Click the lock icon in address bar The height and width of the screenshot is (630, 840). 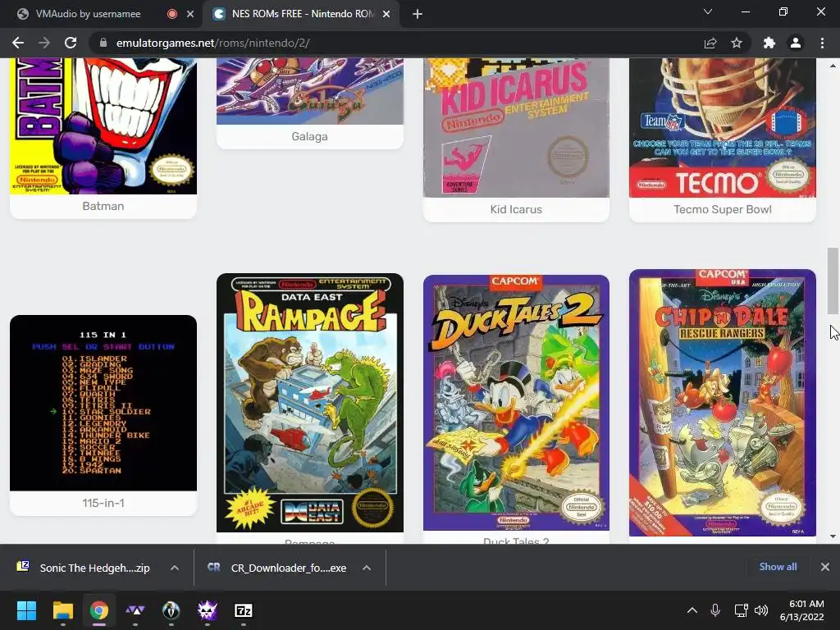pos(103,43)
